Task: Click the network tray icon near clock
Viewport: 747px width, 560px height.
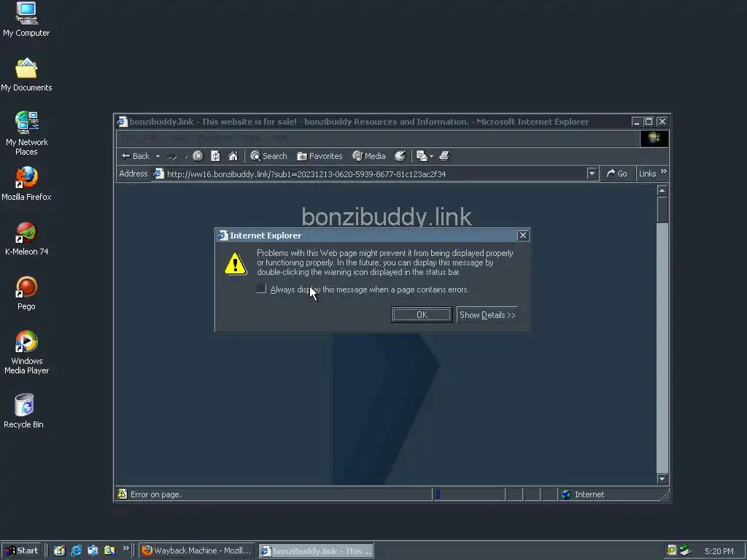Action: 685,551
